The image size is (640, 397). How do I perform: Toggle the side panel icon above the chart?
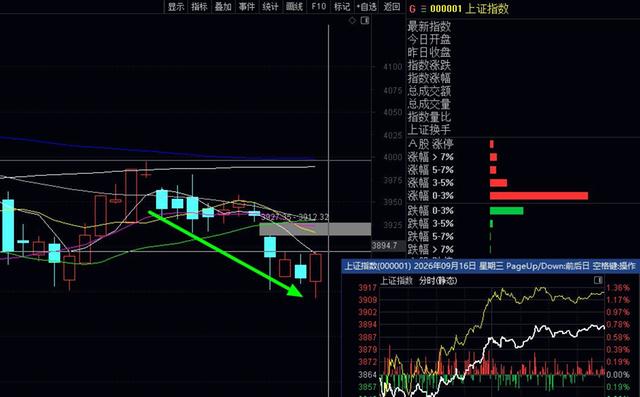pyautogui.click(x=365, y=20)
